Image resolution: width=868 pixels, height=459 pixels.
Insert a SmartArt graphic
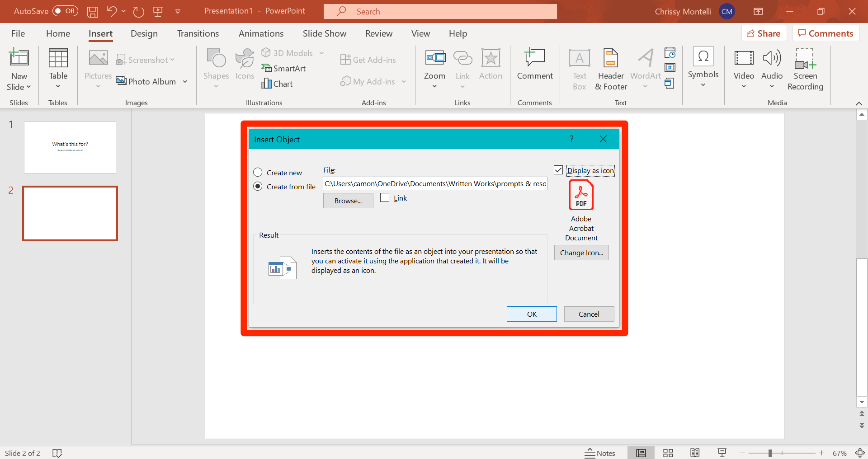point(283,68)
